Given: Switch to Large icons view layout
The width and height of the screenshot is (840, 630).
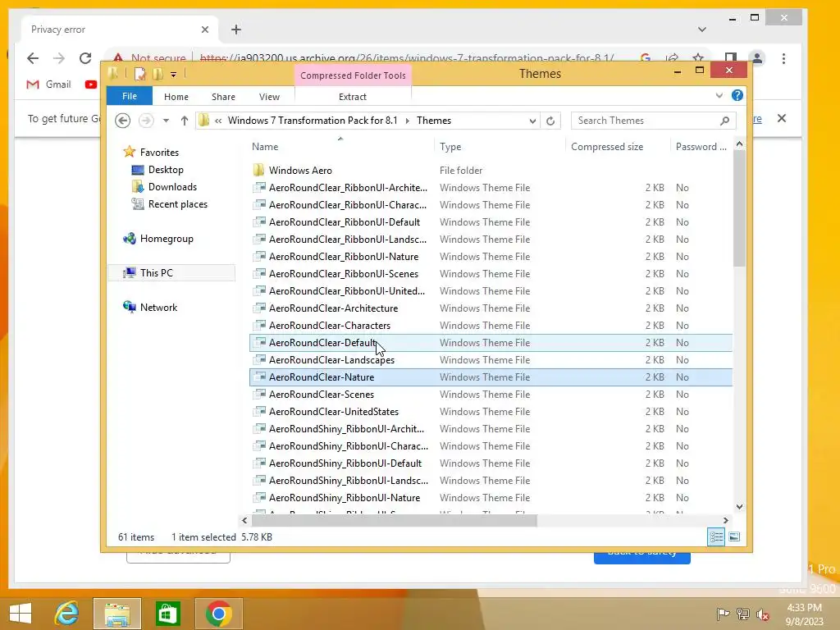Looking at the screenshot, I should tap(734, 536).
